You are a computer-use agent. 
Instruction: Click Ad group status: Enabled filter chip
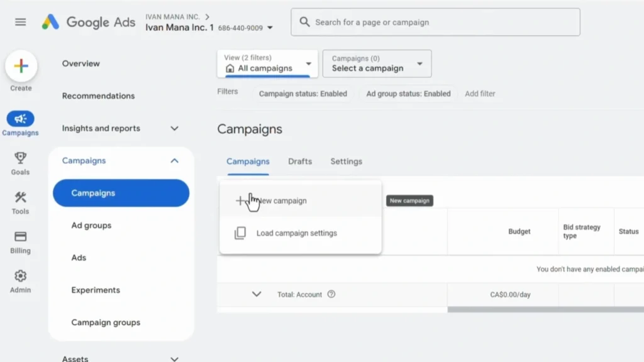[x=408, y=94]
